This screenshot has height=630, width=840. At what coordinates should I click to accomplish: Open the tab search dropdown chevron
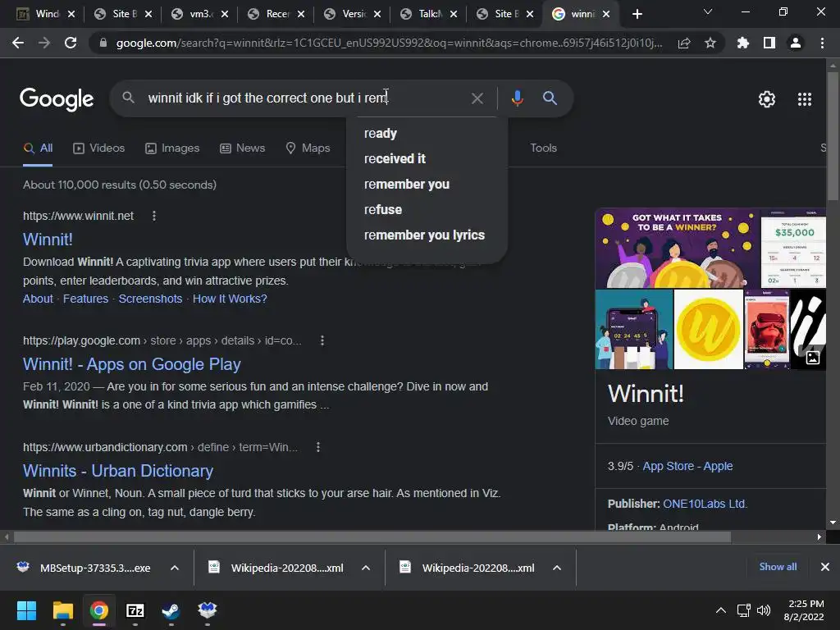(x=708, y=11)
